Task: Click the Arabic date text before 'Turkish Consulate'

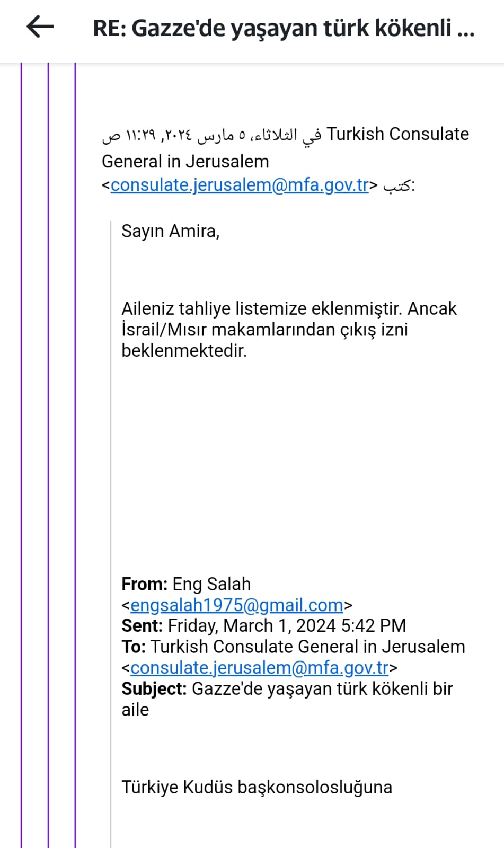Action: tap(211, 136)
